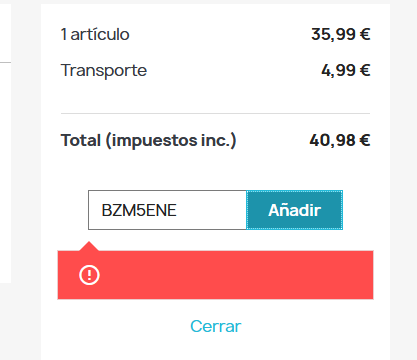Click the "1 artículo" label

95,34
